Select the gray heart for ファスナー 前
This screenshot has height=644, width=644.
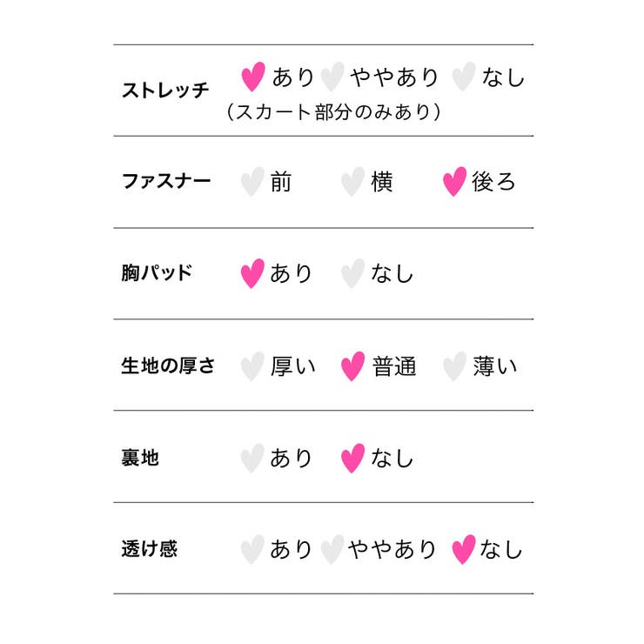coord(252,182)
